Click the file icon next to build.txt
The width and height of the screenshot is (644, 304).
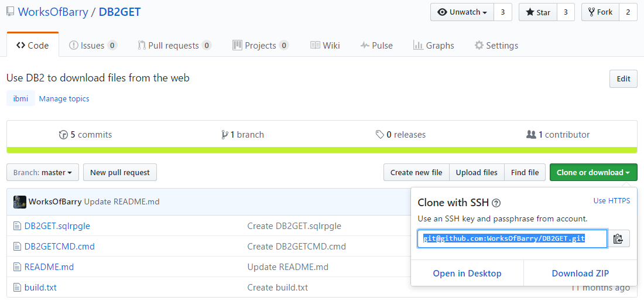[17, 288]
